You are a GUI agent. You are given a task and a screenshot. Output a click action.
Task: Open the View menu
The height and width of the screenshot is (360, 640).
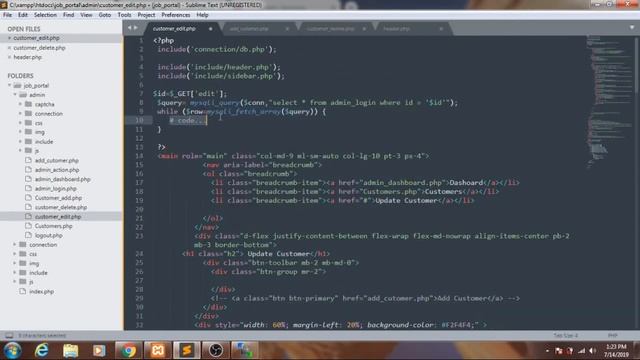[x=86, y=15]
